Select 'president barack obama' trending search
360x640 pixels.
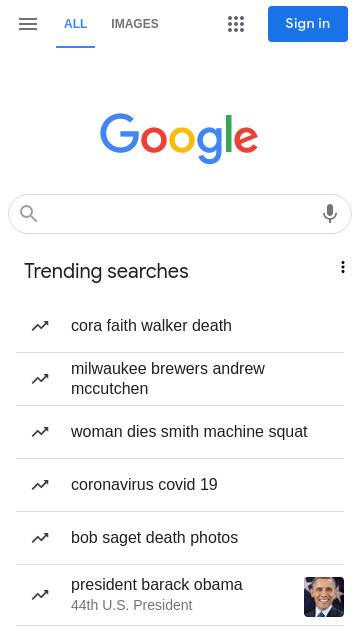tap(180, 595)
